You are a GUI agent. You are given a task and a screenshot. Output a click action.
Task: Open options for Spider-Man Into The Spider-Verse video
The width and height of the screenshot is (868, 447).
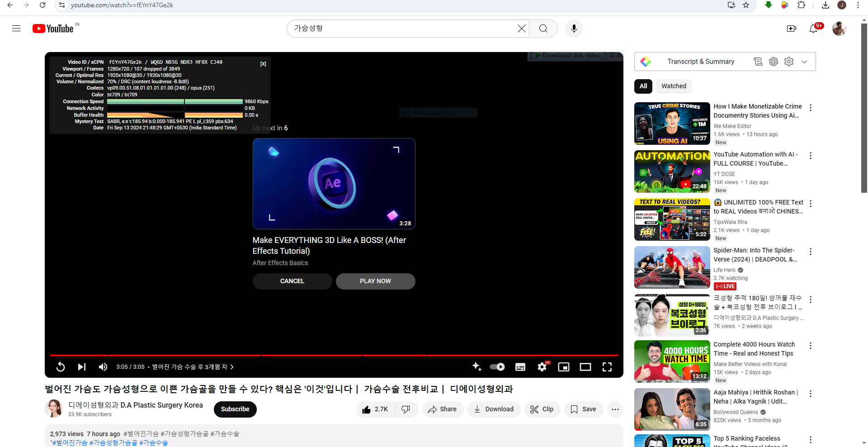(811, 252)
